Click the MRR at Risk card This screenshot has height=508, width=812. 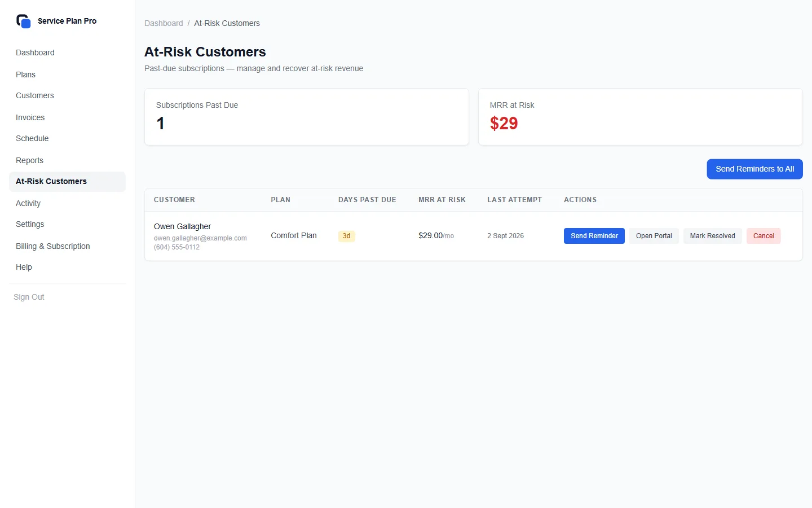click(640, 117)
